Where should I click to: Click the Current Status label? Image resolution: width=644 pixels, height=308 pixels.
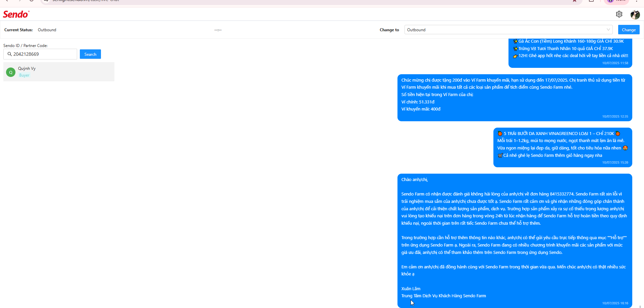18,30
